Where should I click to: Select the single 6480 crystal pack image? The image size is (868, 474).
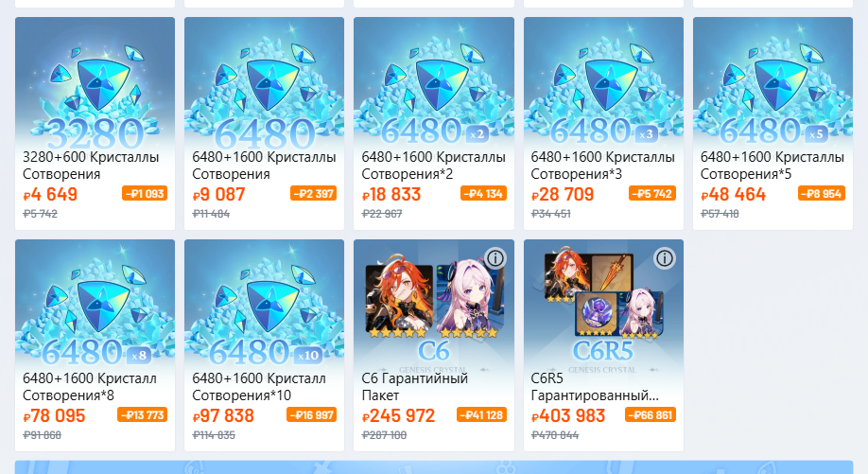(x=264, y=83)
